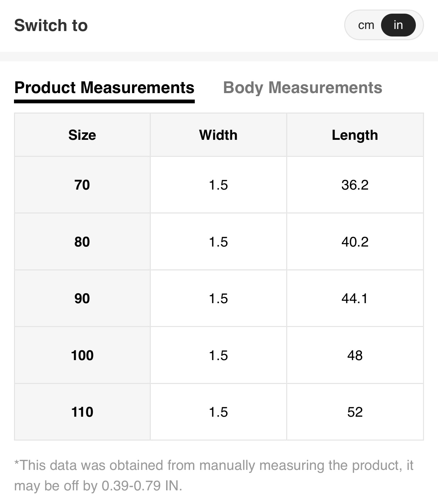Screen dimensions: 438x504
Task: Click the manual measuring disclaimer text
Action: [214, 475]
